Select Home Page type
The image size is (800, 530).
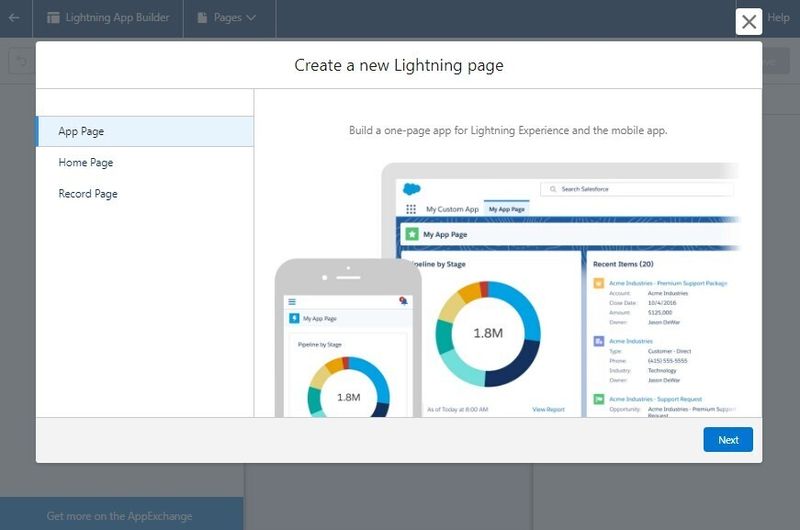(x=145, y=162)
